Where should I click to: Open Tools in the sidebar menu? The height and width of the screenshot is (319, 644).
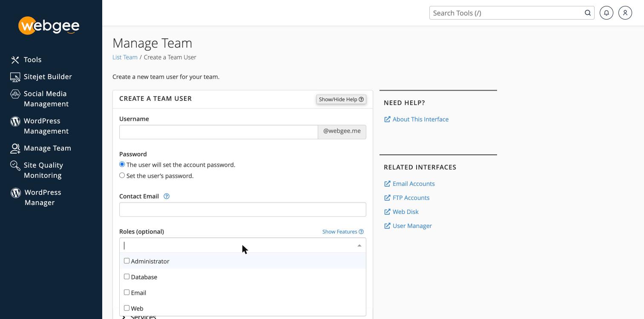33,60
